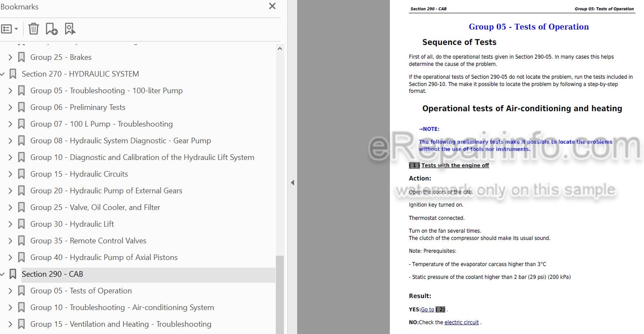The image size is (644, 334).
Task: Expand Group 15 - Hydraulic Circuits
Action: [x=11, y=174]
